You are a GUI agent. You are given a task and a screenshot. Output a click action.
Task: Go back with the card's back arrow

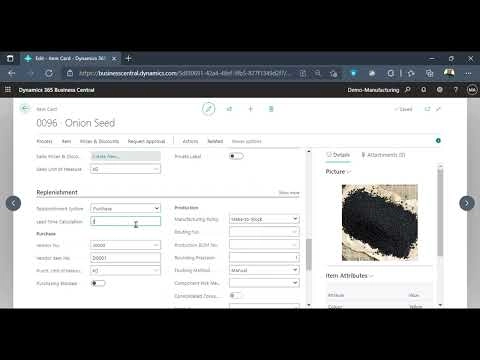click(x=25, y=109)
